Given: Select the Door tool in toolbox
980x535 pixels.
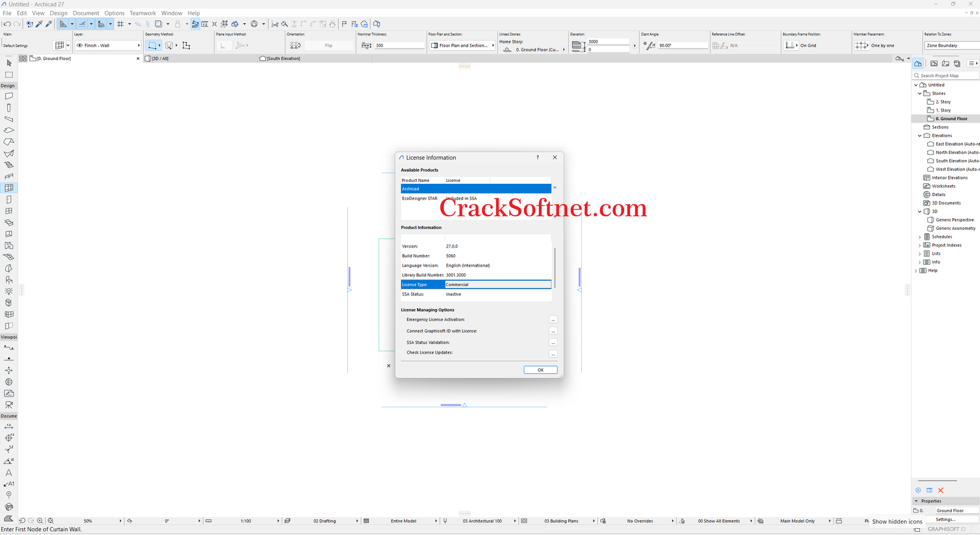Looking at the screenshot, I should click(x=9, y=200).
